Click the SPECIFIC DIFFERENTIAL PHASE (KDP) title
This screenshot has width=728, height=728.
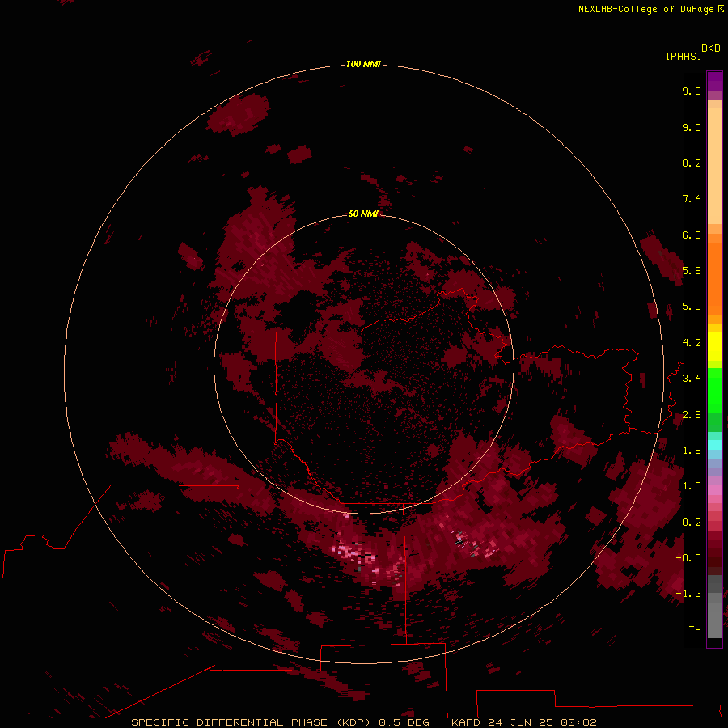coord(252,722)
